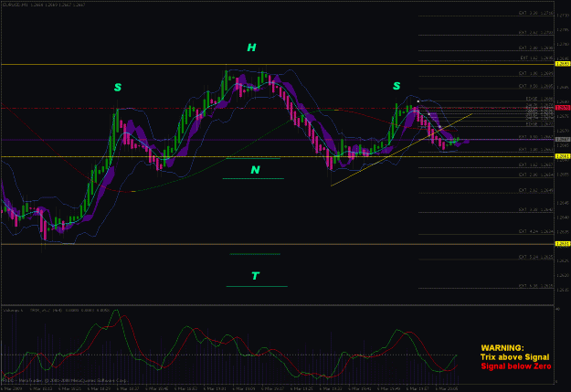
Task: Select the purple horizontal price line
Action: point(278,140)
